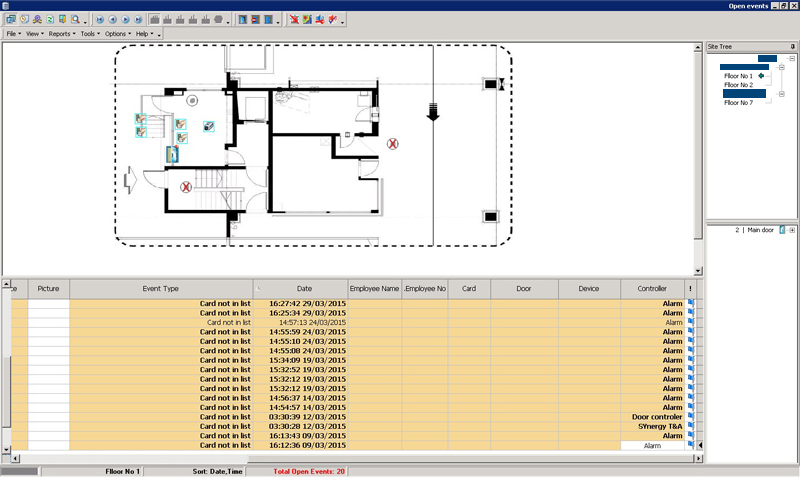Select Floor No 7 in Site Tree
Screen dimensions: 800x477
(x=738, y=102)
